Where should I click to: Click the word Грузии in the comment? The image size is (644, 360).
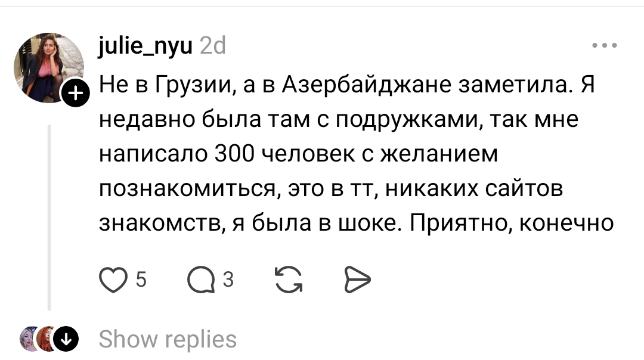point(193,87)
